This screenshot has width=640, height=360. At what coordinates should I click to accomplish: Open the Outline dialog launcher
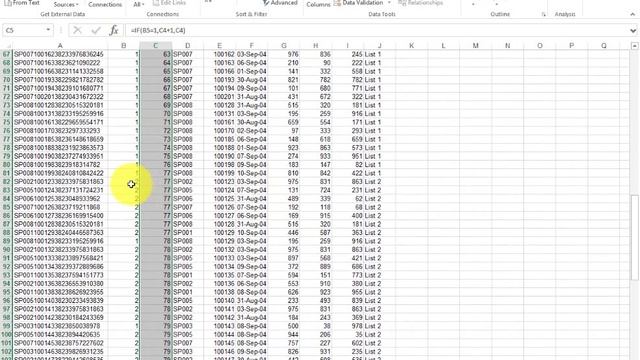[x=544, y=14]
